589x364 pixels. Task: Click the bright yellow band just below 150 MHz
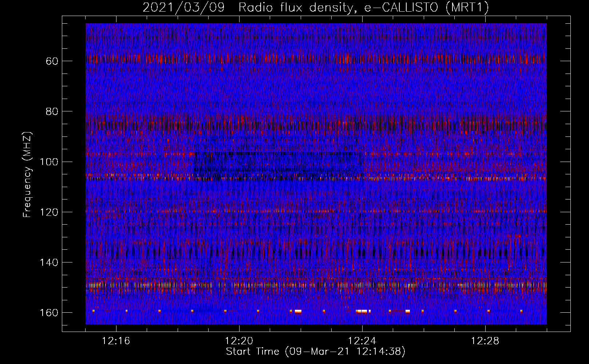tap(316, 285)
